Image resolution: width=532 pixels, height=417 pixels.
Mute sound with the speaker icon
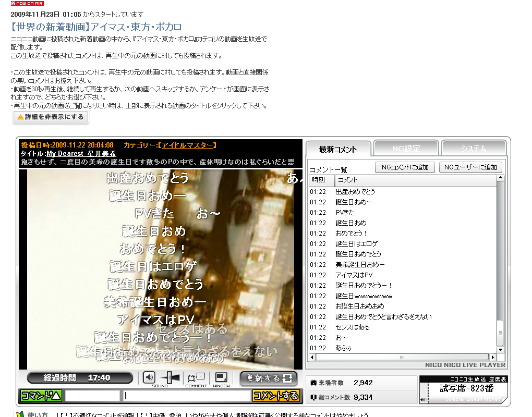(x=149, y=377)
